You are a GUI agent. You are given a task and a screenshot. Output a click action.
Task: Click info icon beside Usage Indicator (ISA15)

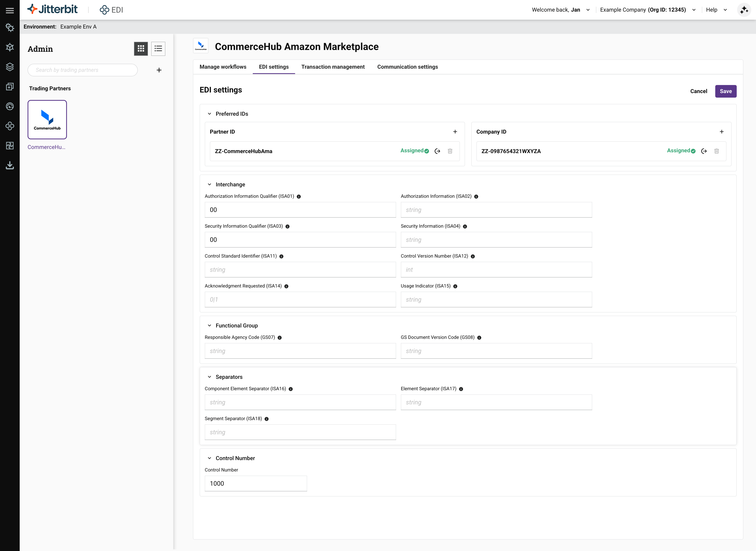click(455, 286)
